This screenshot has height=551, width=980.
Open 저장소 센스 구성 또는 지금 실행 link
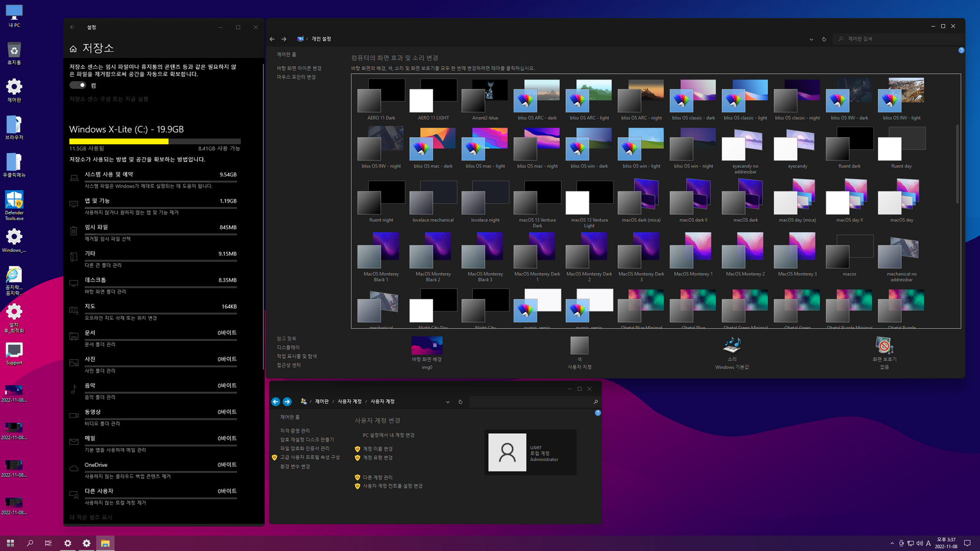[109, 99]
